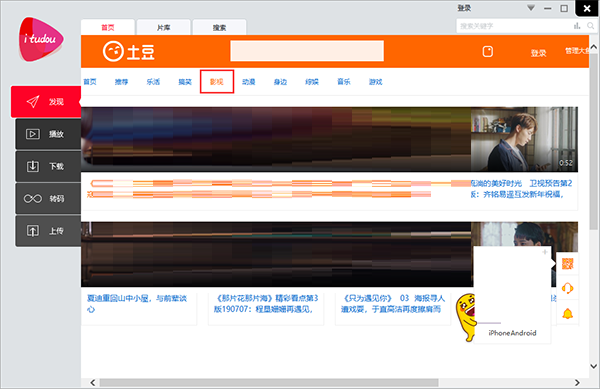Click the Tudou search field in orange header
Image resolution: width=600 pixels, height=389 pixels.
point(307,51)
